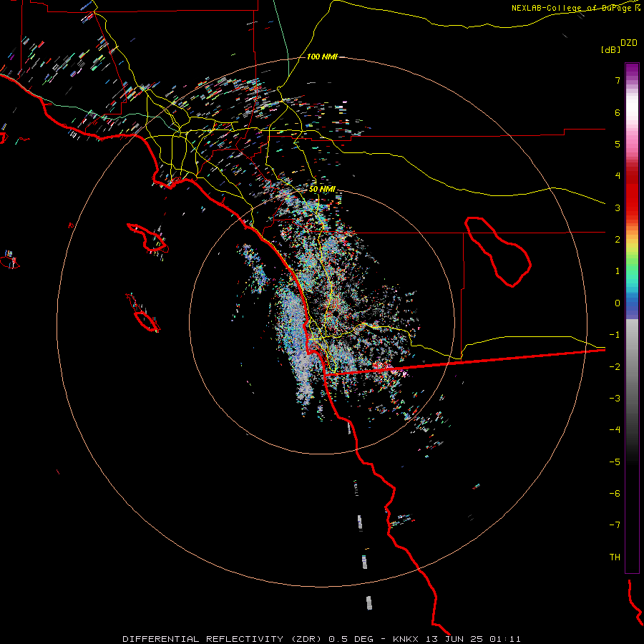Screen dimensions: 644x644
Task: Click the 0.5 DEG elevation text in the caption
Action: pyautogui.click(x=351, y=639)
